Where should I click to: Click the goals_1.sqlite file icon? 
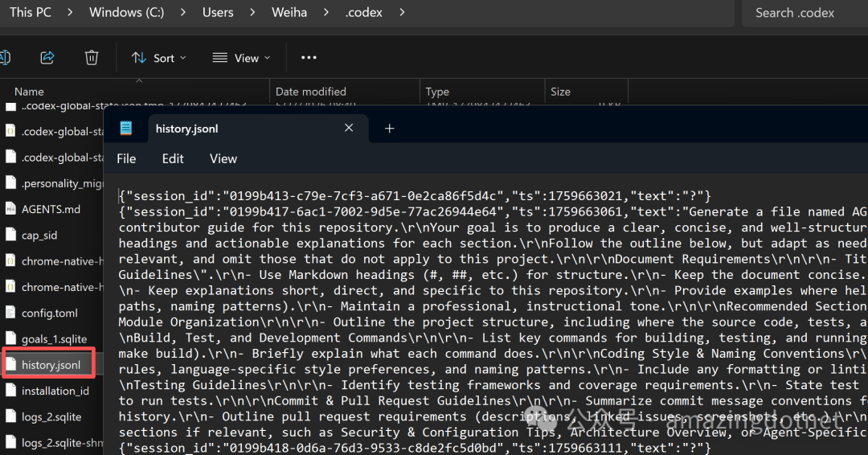pyautogui.click(x=10, y=338)
